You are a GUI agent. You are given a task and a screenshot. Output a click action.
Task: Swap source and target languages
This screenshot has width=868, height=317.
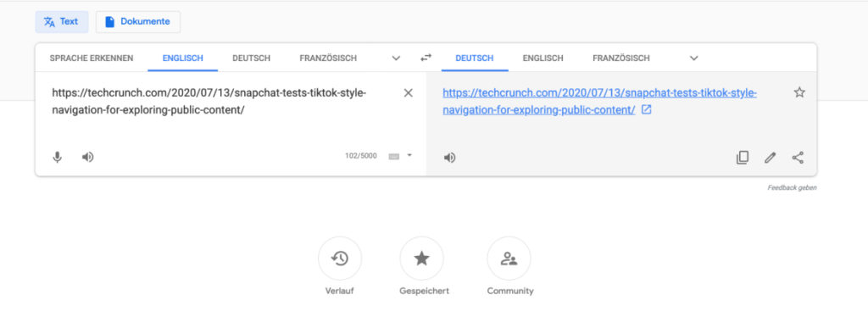(x=426, y=58)
